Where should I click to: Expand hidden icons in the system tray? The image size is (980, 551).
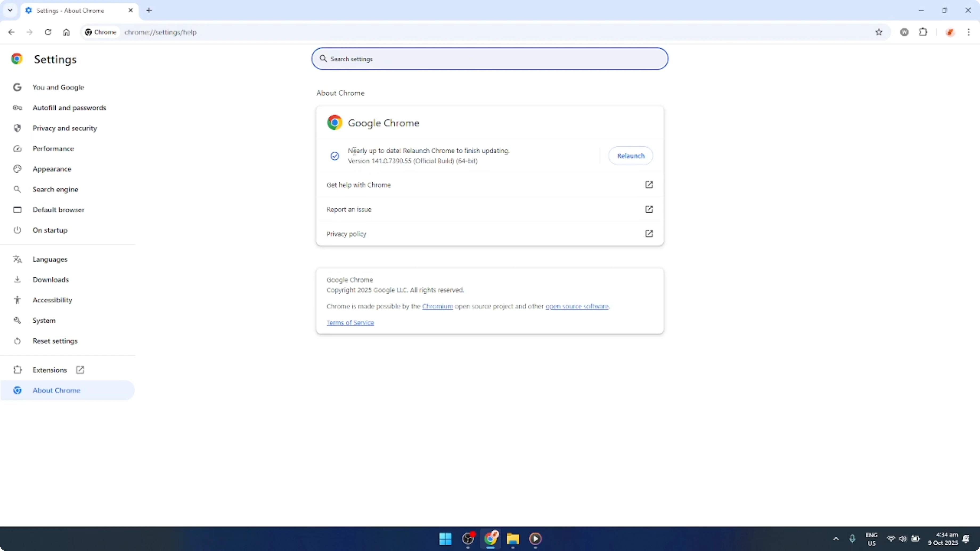(835, 539)
